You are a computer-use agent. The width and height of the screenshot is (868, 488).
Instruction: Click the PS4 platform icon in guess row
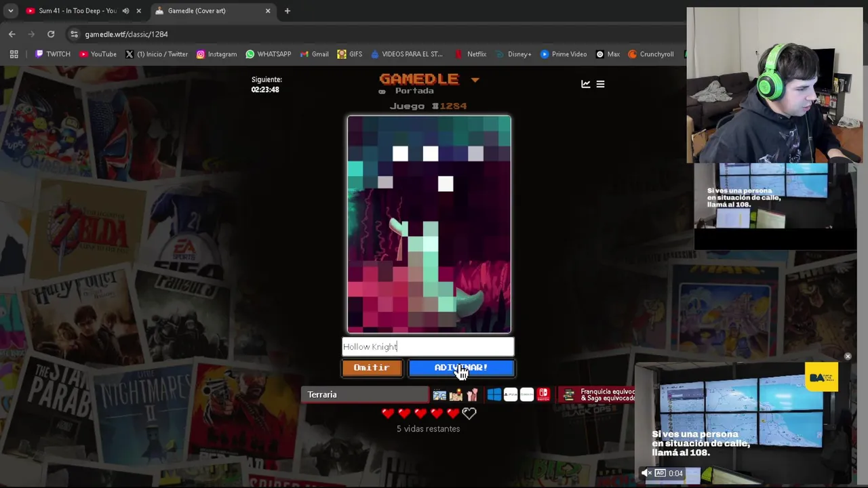(511, 394)
